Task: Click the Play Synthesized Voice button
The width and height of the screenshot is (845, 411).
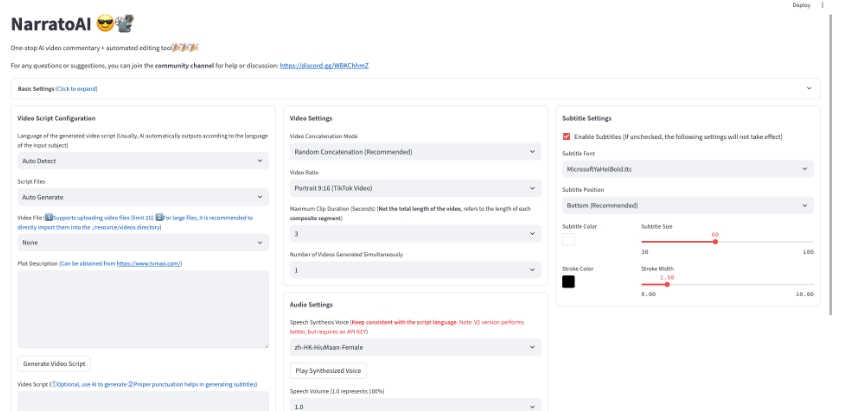Action: coord(328,371)
